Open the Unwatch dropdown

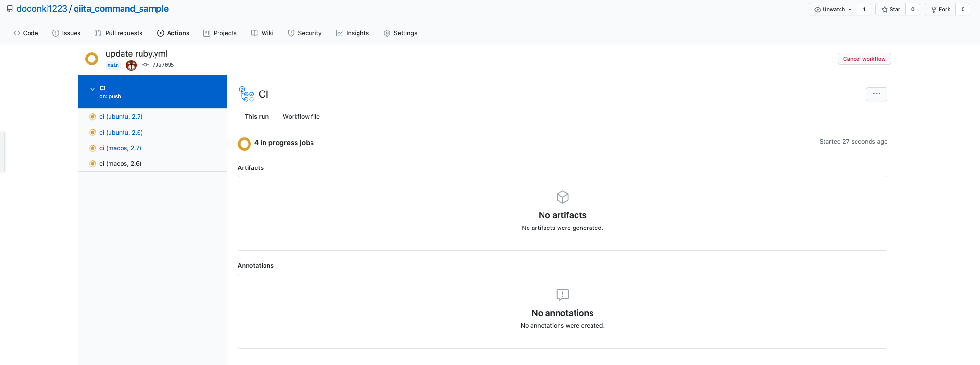[x=833, y=9]
